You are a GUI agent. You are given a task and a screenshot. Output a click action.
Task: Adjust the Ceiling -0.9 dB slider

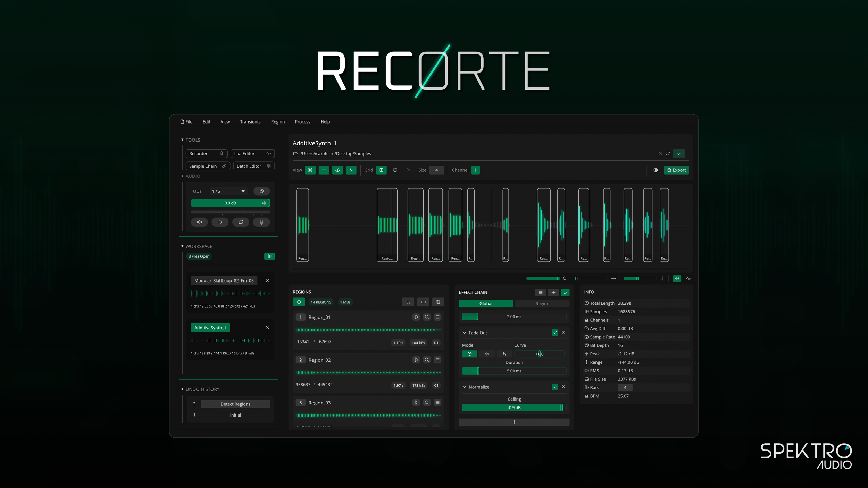coord(514,407)
